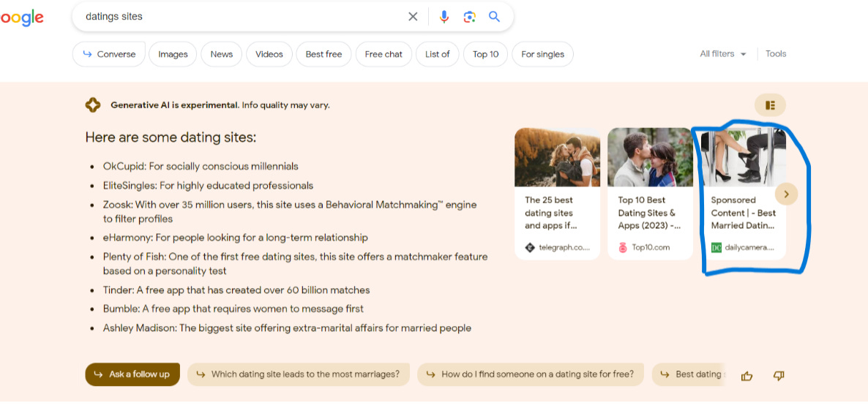Clear the search box with the X icon

(413, 17)
